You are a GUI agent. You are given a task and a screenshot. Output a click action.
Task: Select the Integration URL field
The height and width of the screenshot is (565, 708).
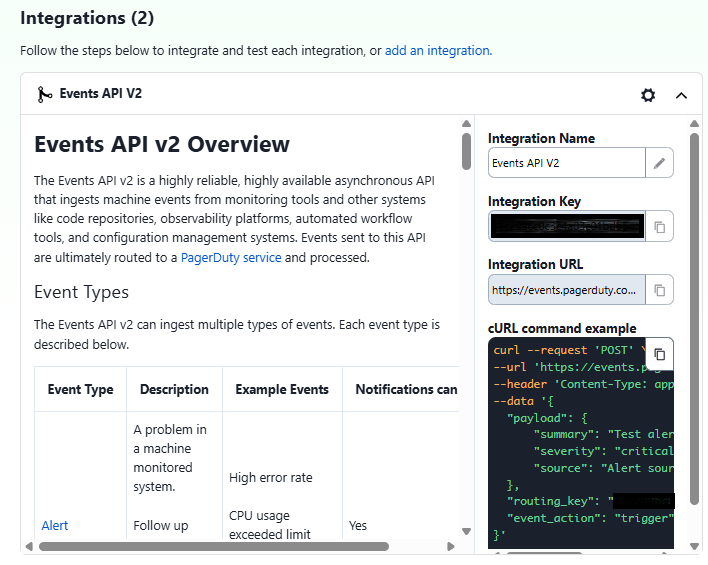pos(567,290)
